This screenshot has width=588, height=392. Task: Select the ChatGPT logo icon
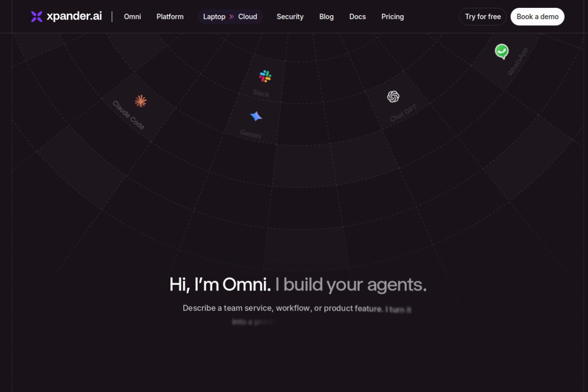[393, 97]
